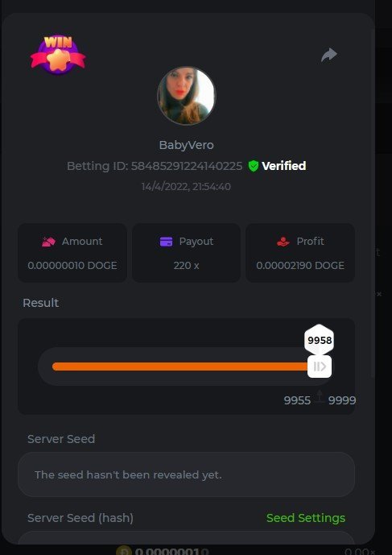Click the 0.00000010 DOGE amount box
392x555 pixels.
pyautogui.click(x=72, y=253)
